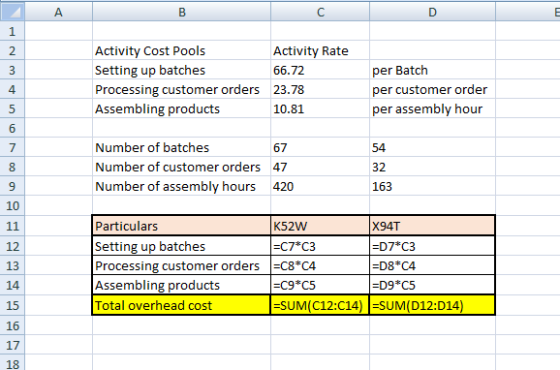Select the cell with value 420

[320, 186]
